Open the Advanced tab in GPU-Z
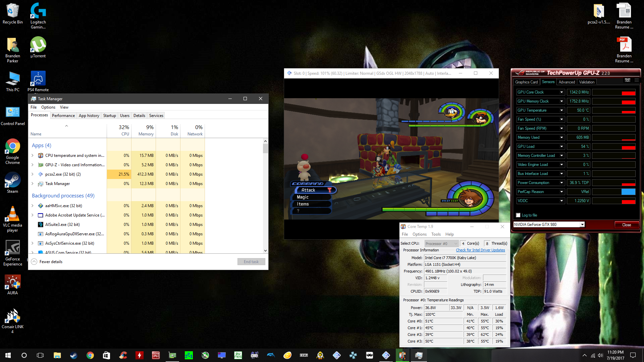This screenshot has width=644, height=362. tap(567, 82)
